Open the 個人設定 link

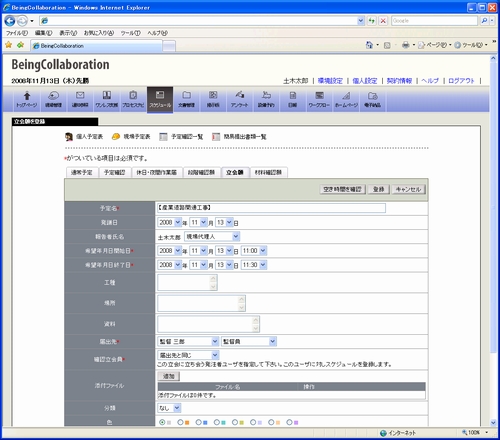tap(365, 81)
